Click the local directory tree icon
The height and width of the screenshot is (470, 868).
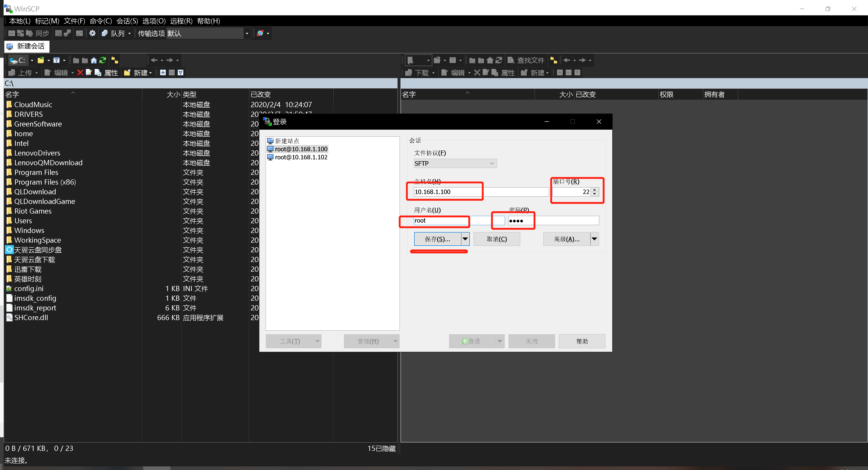115,60
